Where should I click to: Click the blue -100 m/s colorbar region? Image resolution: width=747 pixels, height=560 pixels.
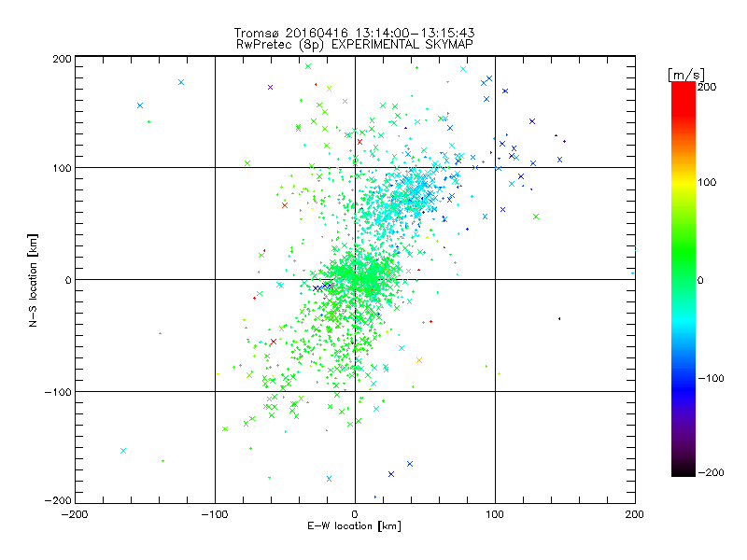click(684, 379)
